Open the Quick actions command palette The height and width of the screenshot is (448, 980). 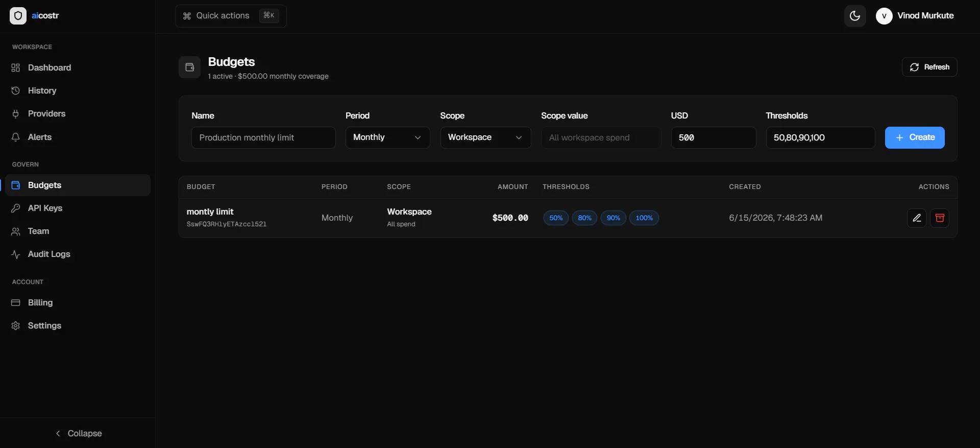coord(231,16)
